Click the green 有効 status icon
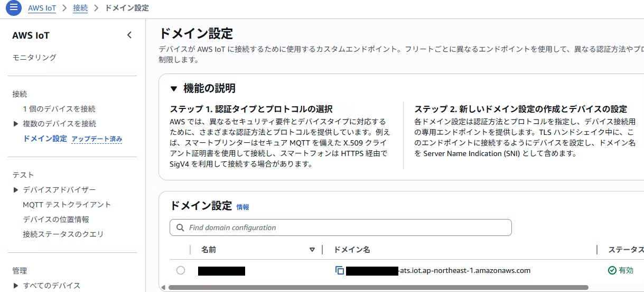 (x=612, y=270)
